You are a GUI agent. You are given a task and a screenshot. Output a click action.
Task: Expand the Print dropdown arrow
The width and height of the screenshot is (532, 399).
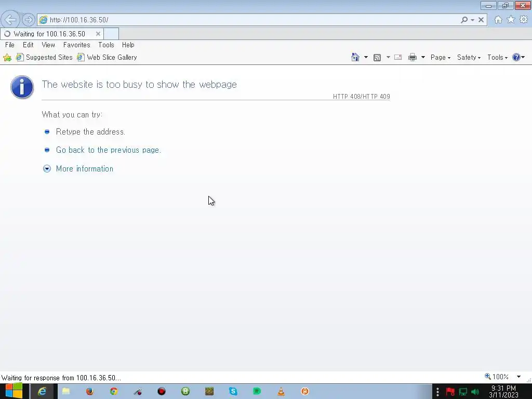click(x=423, y=57)
